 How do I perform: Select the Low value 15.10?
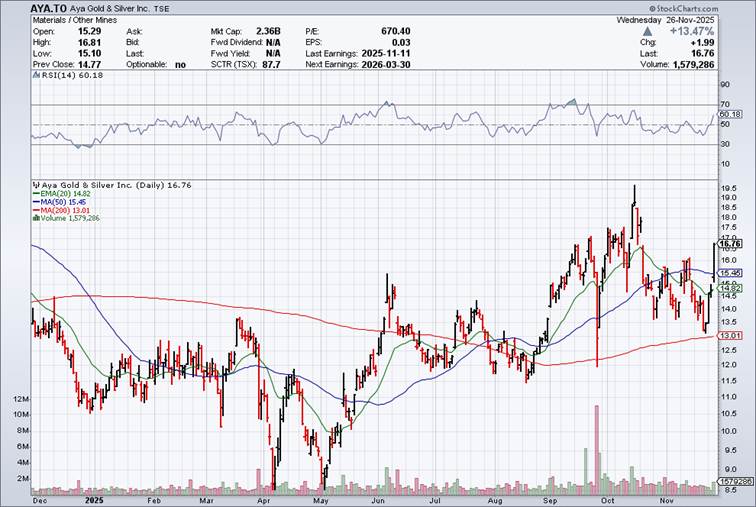(x=91, y=53)
